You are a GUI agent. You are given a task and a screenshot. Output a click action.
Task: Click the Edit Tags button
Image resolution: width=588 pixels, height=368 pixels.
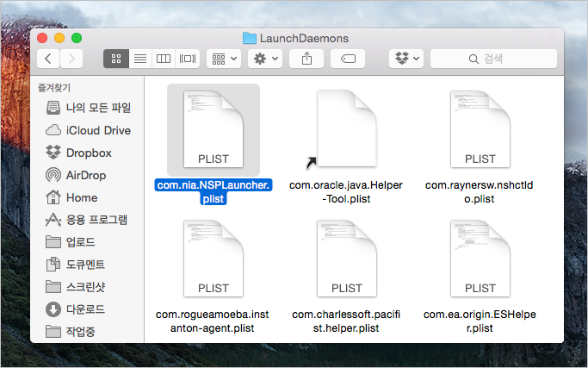[348, 59]
